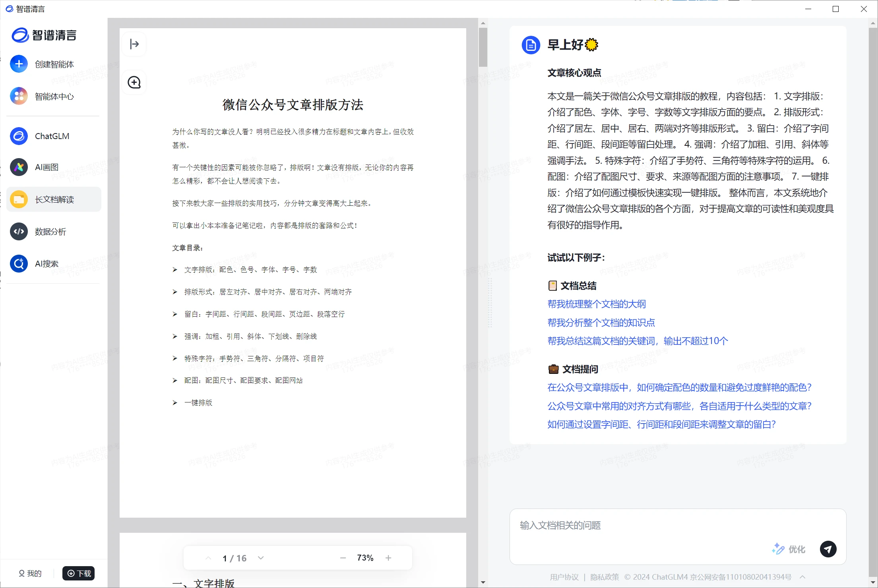Click the AI搜索 magnifier icon
The image size is (878, 588).
[19, 263]
